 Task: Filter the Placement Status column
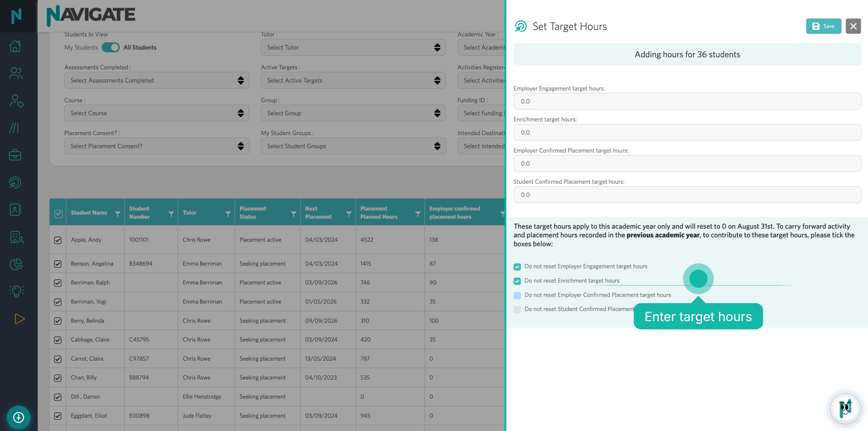(294, 214)
